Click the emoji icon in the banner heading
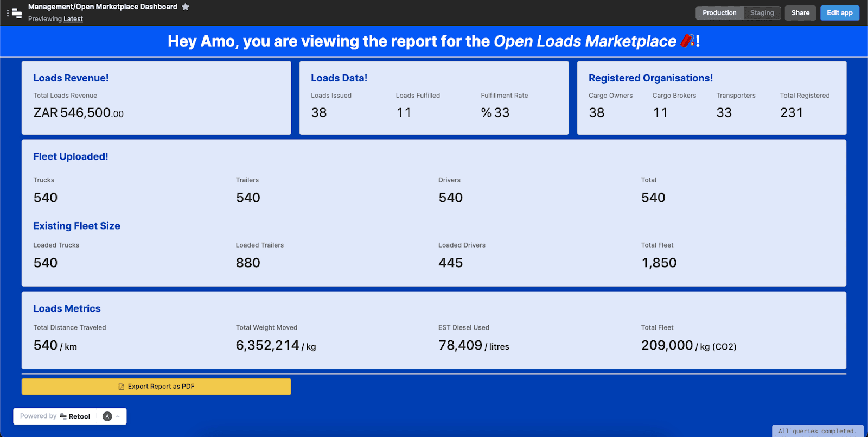868x437 pixels. pos(687,41)
